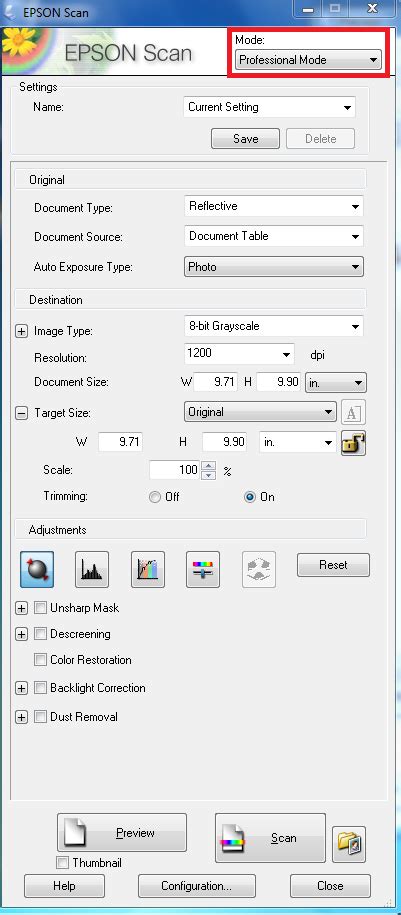Collapse the Target Size section
Image resolution: width=401 pixels, height=915 pixels.
click(x=21, y=413)
